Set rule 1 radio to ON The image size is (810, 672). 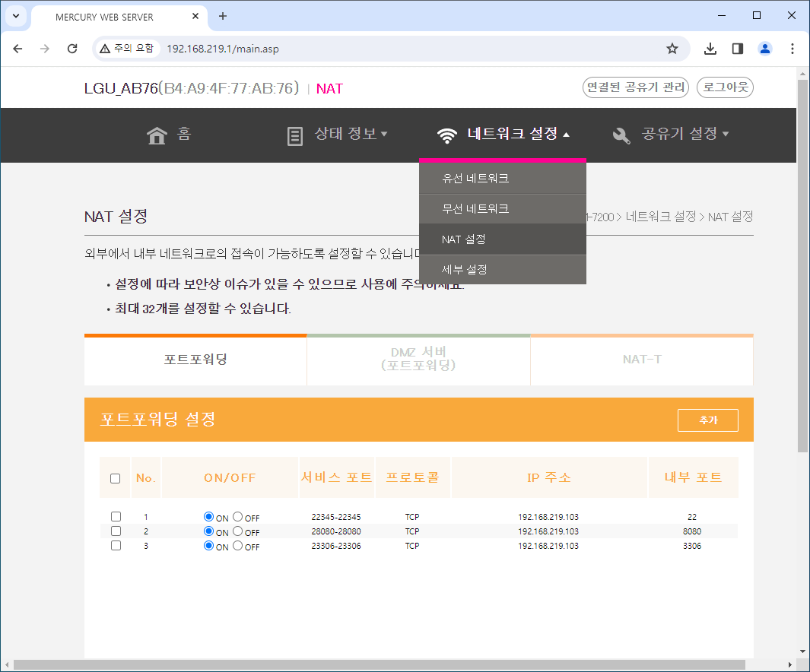[208, 517]
